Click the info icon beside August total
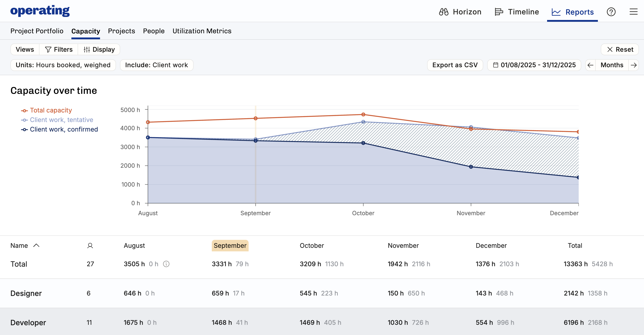644x335 pixels. point(166,264)
